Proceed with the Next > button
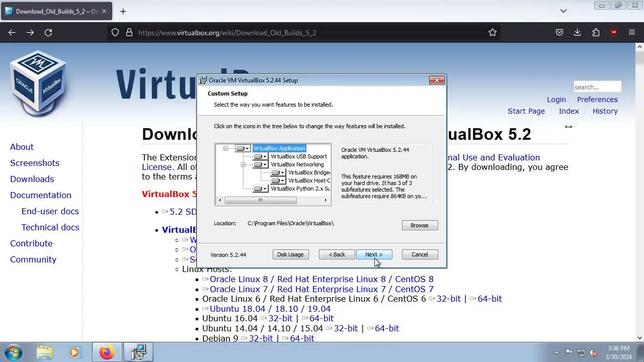 click(374, 254)
